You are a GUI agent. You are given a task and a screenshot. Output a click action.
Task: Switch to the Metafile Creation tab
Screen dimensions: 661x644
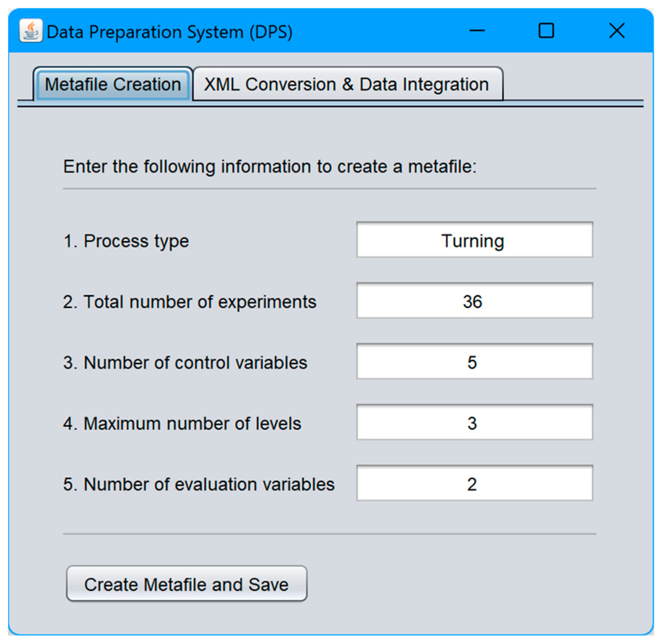pyautogui.click(x=113, y=85)
